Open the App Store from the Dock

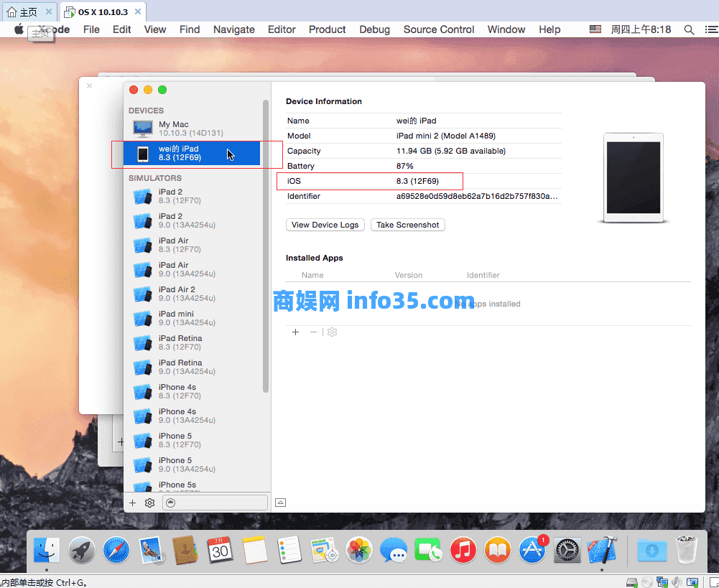coord(532,550)
